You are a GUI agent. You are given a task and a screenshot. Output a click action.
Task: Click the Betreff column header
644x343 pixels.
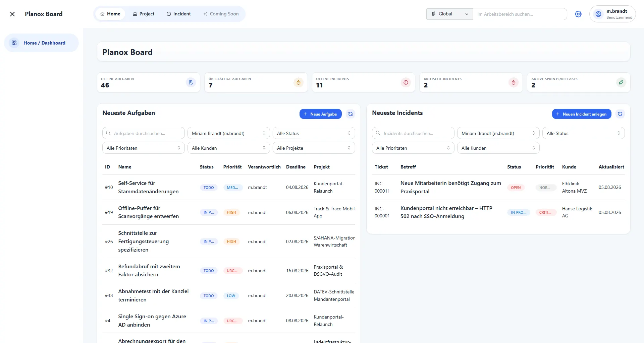[x=408, y=167]
